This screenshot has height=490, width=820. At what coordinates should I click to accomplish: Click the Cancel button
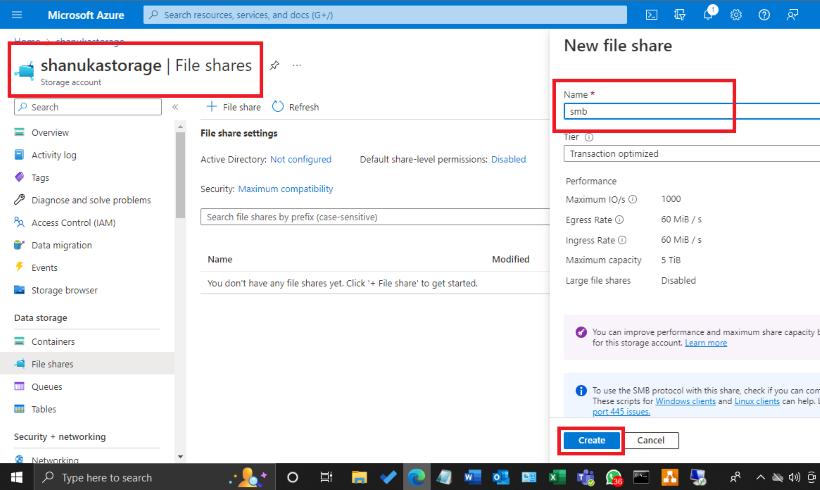click(x=651, y=440)
